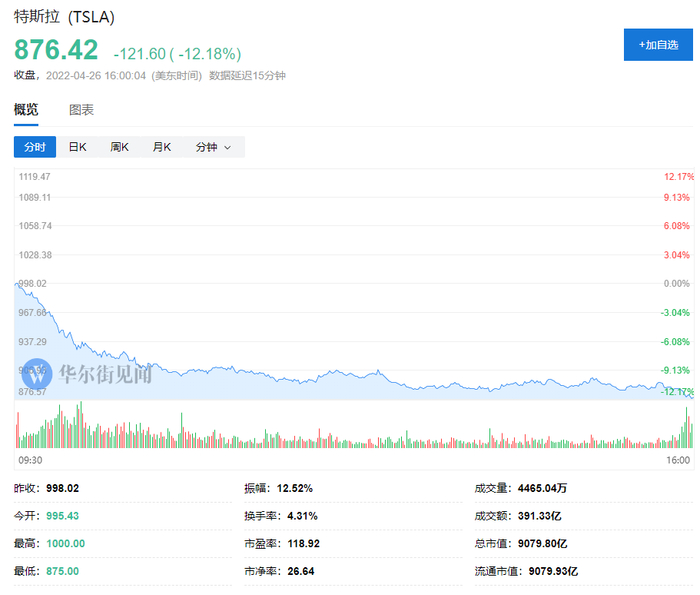Switch to the 概览 overview tab
The height and width of the screenshot is (595, 700).
pyautogui.click(x=26, y=109)
